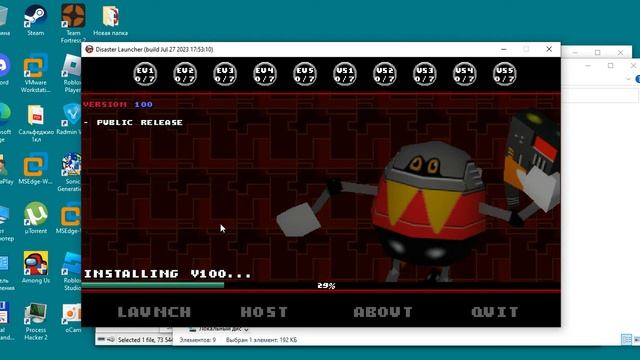Screen dimensions: 640x360
Task: Click the VS5 0/7 badge
Action: [x=505, y=74]
